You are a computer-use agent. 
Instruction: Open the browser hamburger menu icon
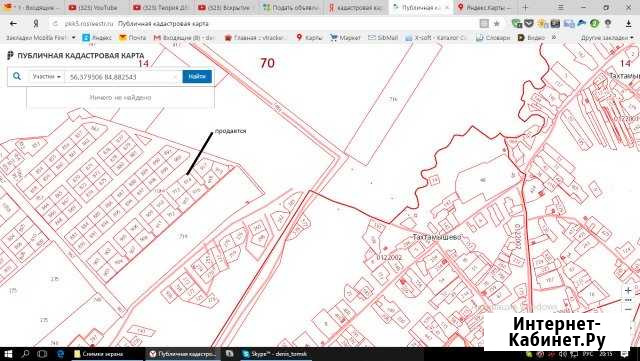click(x=561, y=7)
